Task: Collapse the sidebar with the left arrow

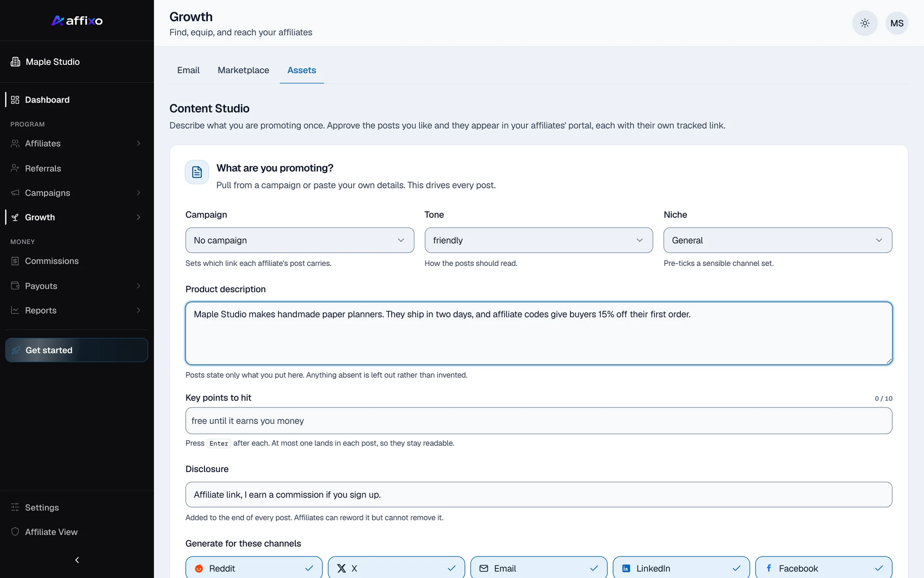Action: coord(77,560)
